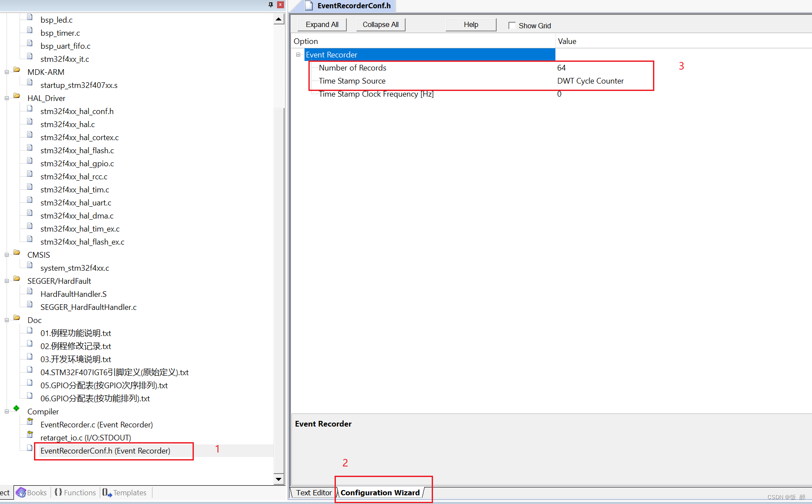The width and height of the screenshot is (812, 504).
Task: Click the document icon on EventRecorderConf.h tab
Action: click(309, 6)
